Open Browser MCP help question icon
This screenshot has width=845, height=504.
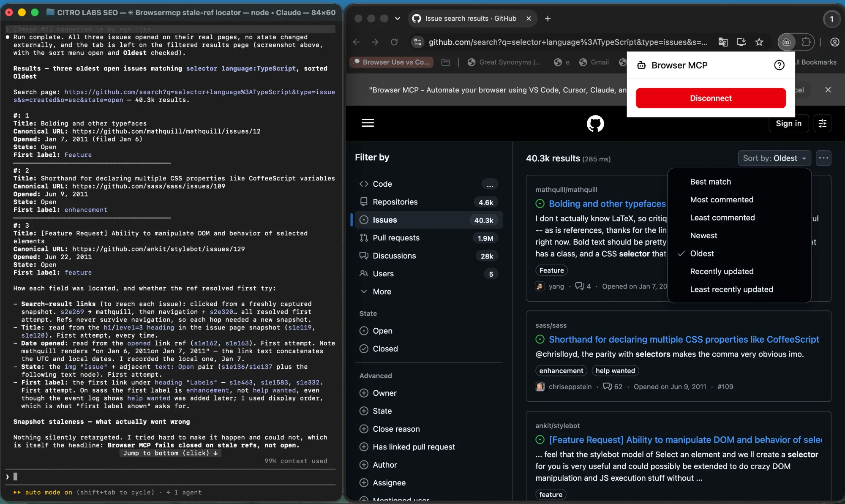click(x=780, y=65)
